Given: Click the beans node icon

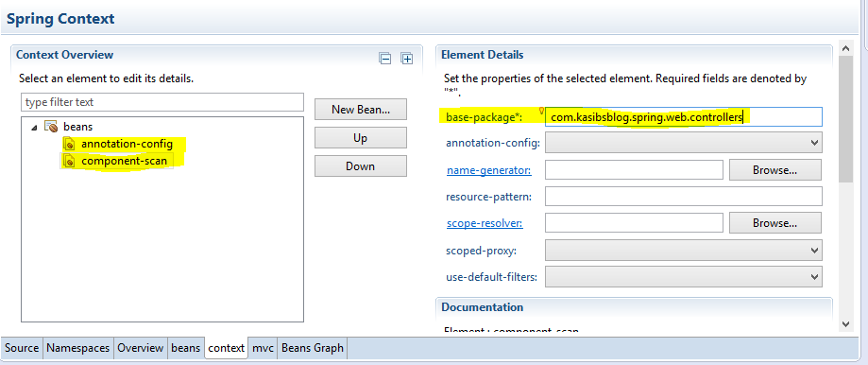Looking at the screenshot, I should 52,127.
